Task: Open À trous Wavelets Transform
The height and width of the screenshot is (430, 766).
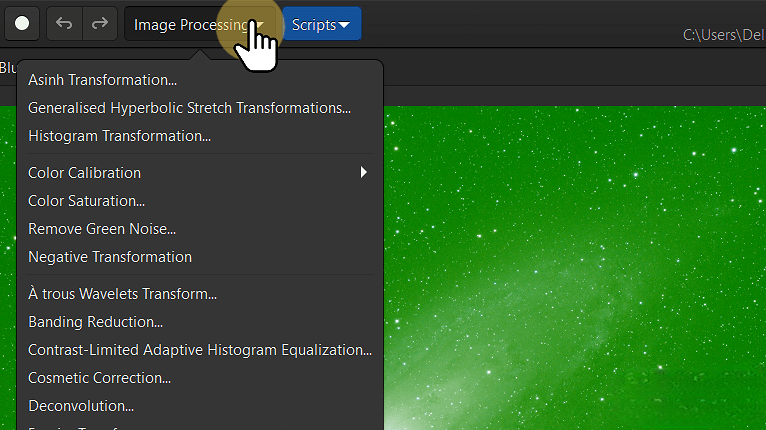Action: pyautogui.click(x=200, y=294)
